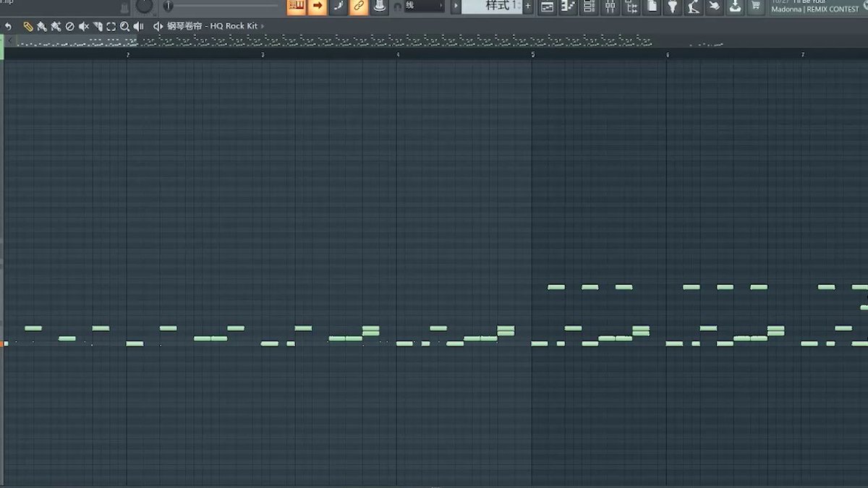Open the shopping cart store icon
Viewport: 868px width, 488px height.
(756, 7)
